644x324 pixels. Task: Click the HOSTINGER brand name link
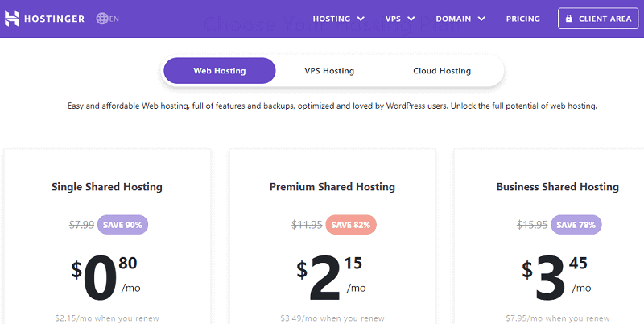[x=54, y=19]
